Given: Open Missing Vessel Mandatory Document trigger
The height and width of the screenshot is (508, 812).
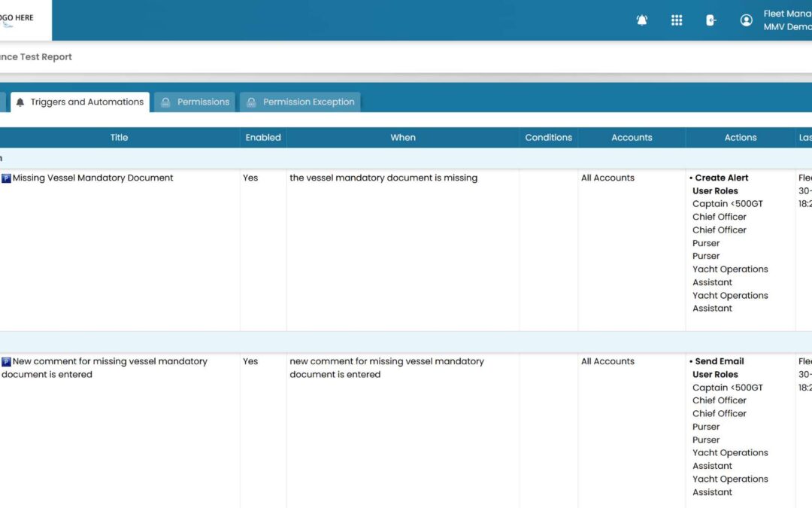Looking at the screenshot, I should pyautogui.click(x=92, y=178).
